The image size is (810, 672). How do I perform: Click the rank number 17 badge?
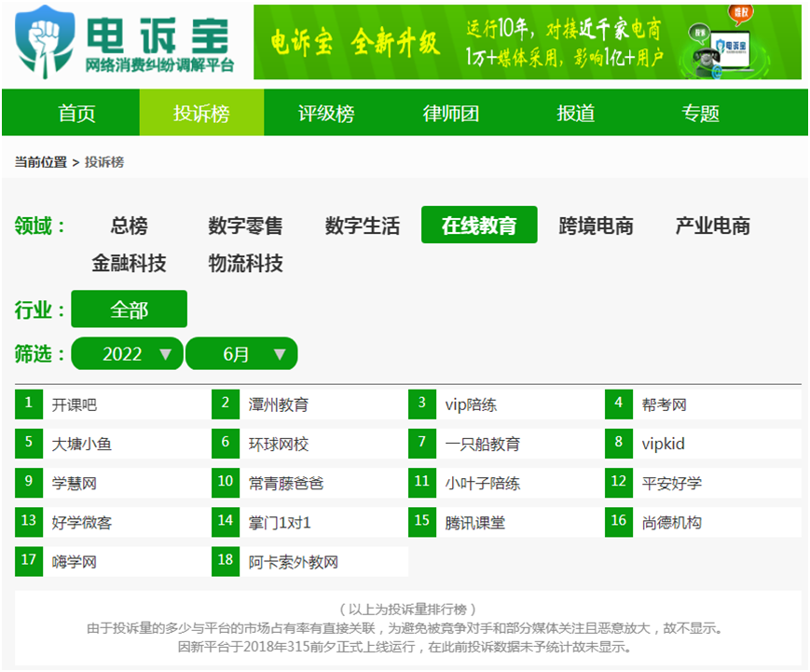point(29,561)
